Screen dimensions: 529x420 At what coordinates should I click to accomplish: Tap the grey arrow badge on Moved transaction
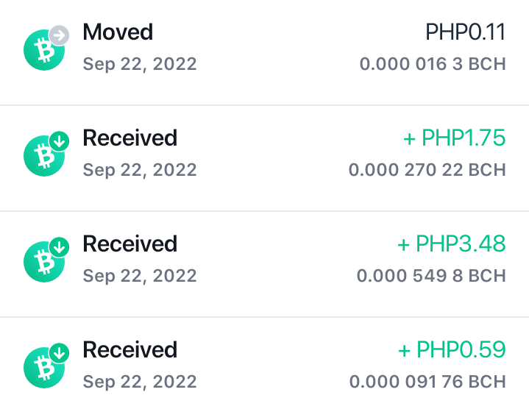(x=60, y=35)
